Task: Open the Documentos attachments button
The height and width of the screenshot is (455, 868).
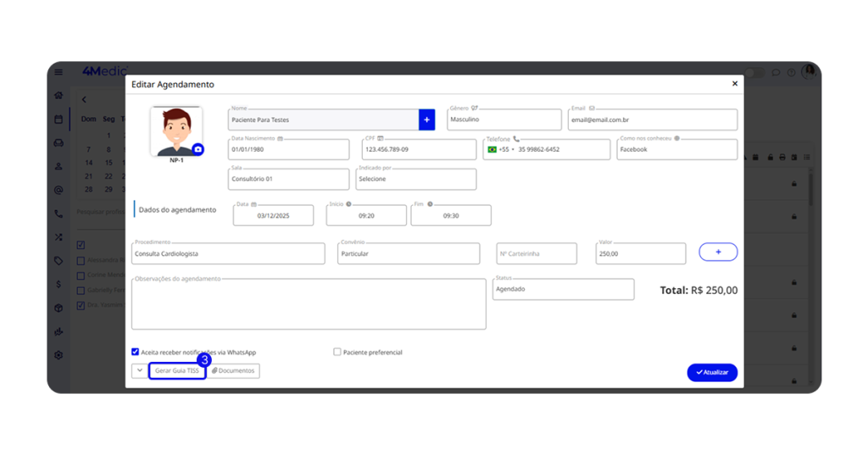Action: click(233, 371)
